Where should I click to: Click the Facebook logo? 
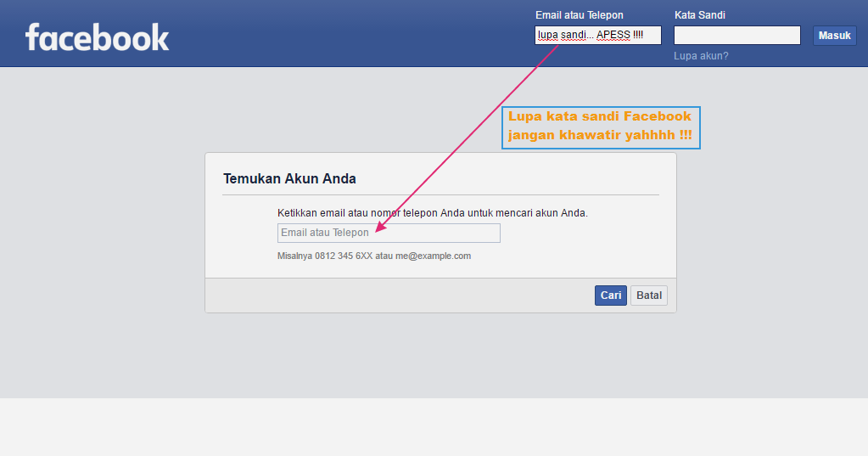pyautogui.click(x=97, y=37)
